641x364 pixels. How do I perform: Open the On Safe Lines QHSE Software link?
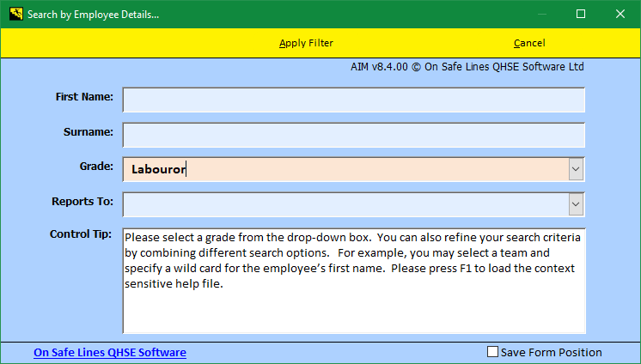click(x=110, y=352)
